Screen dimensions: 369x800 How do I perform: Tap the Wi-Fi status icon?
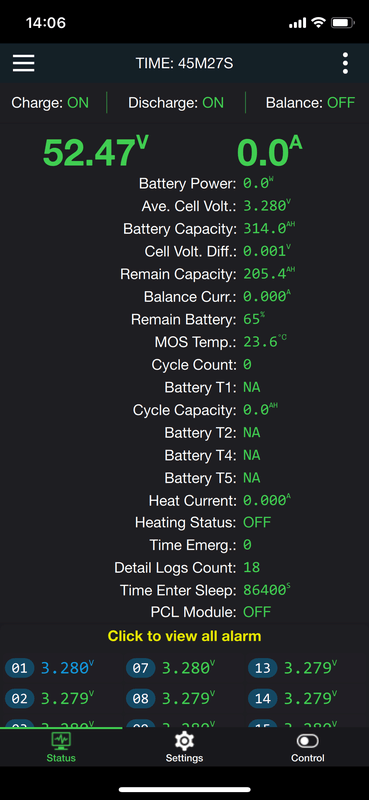[x=319, y=22]
